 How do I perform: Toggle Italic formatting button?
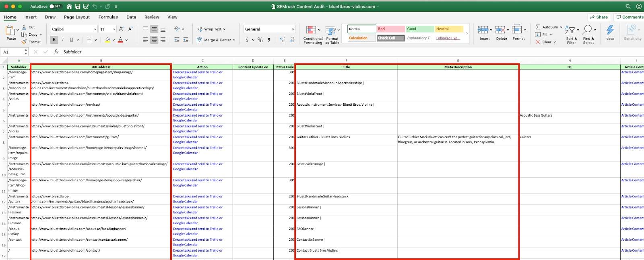[x=63, y=40]
